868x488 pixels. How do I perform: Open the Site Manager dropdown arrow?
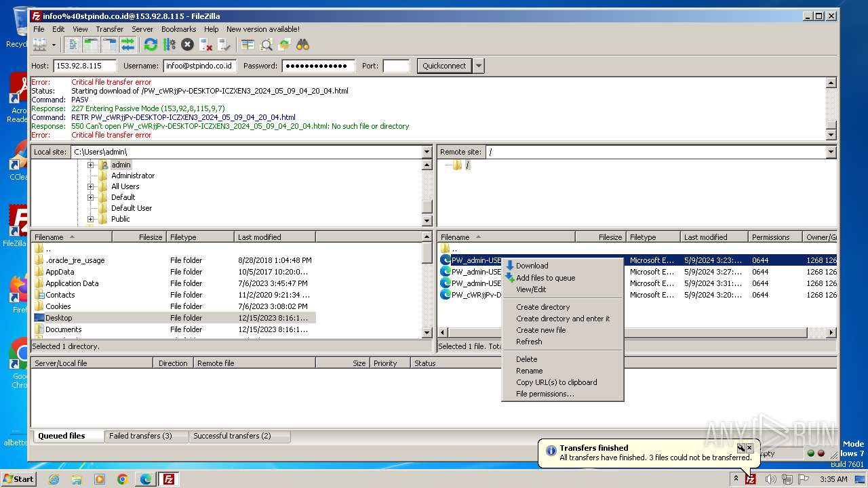point(54,45)
